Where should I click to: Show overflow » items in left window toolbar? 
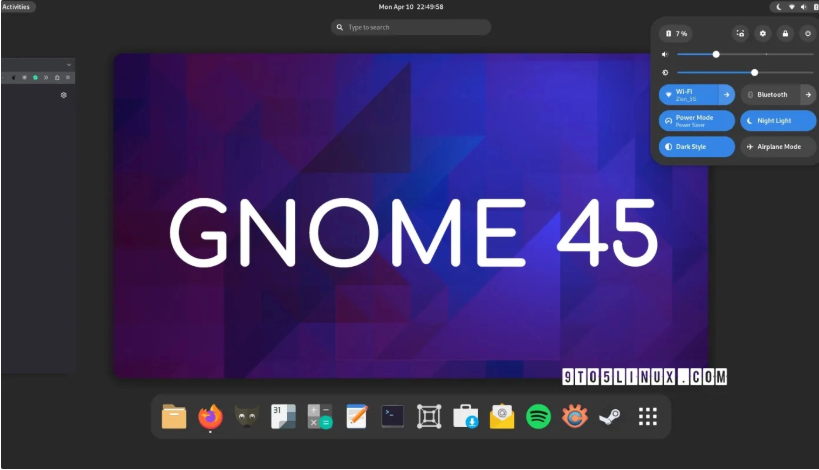pyautogui.click(x=46, y=77)
